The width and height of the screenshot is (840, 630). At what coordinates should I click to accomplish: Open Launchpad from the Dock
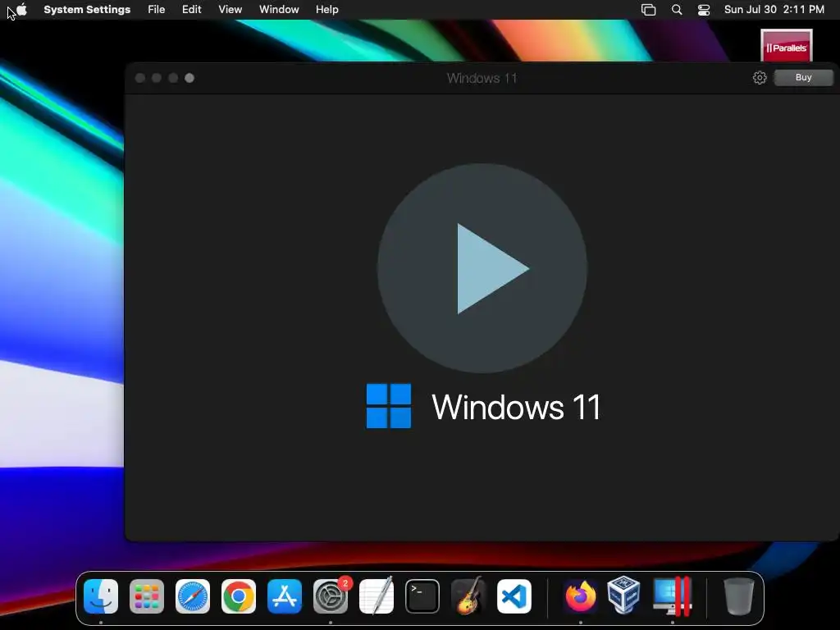click(x=147, y=596)
